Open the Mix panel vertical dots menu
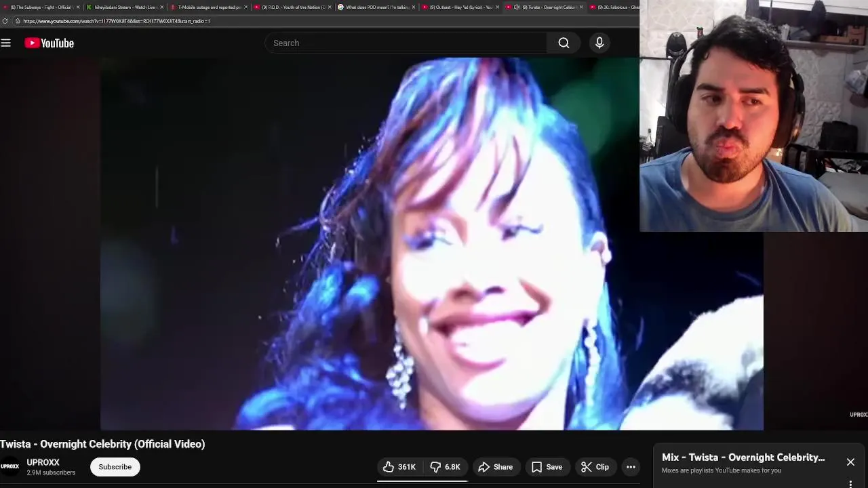This screenshot has height=488, width=868. point(850,484)
